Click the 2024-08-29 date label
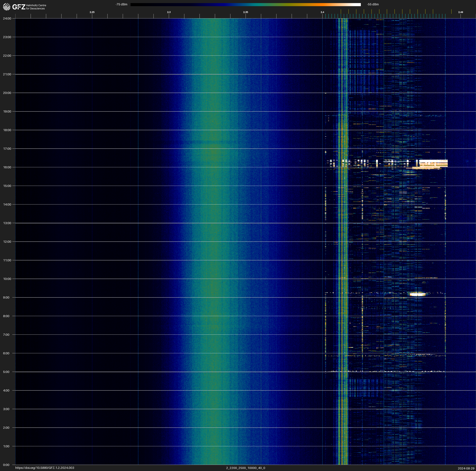Screen dimensions: 476x471 [466, 468]
